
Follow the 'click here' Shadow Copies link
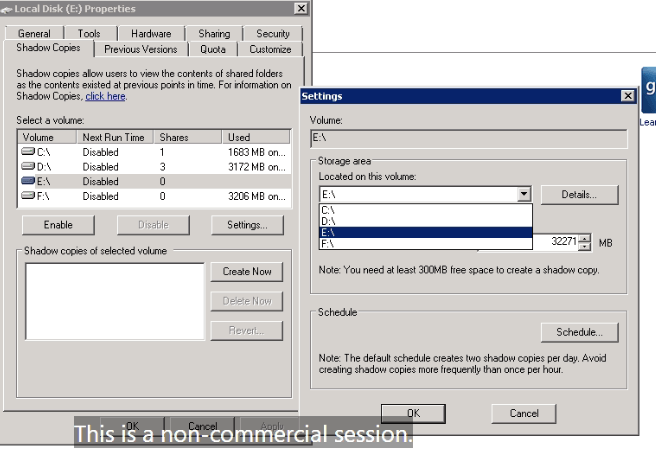[x=105, y=96]
